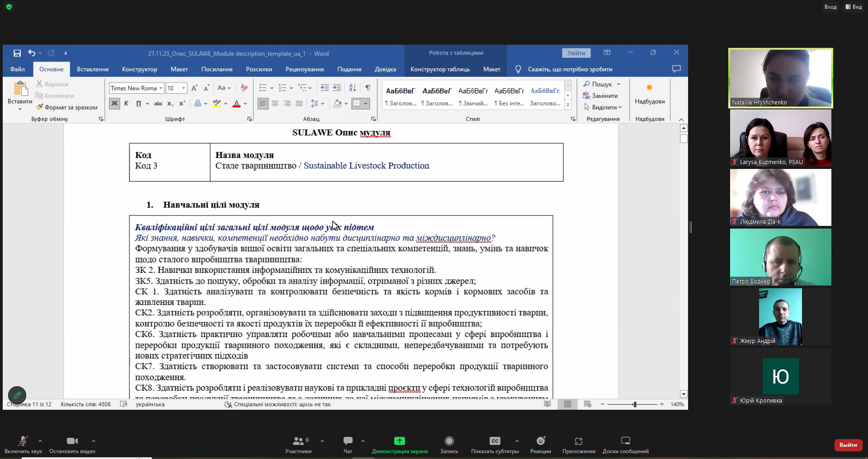The image size is (868, 459).
Task: Toggle underline П formatting
Action: pos(138,103)
